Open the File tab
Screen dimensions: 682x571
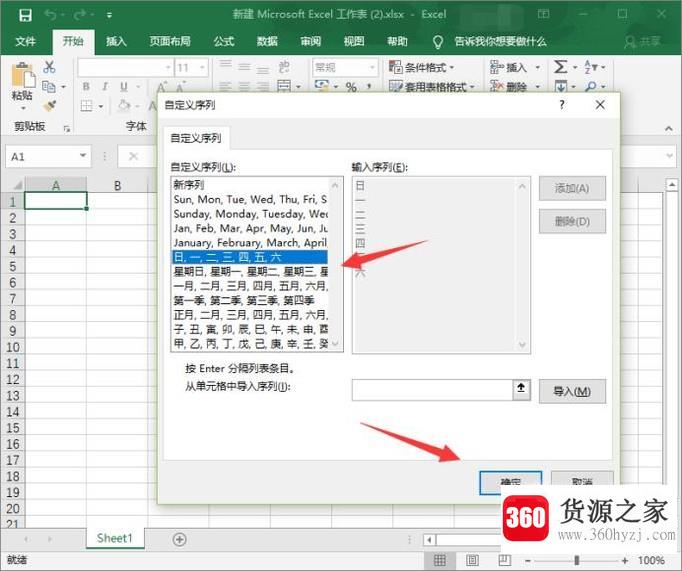click(x=25, y=41)
